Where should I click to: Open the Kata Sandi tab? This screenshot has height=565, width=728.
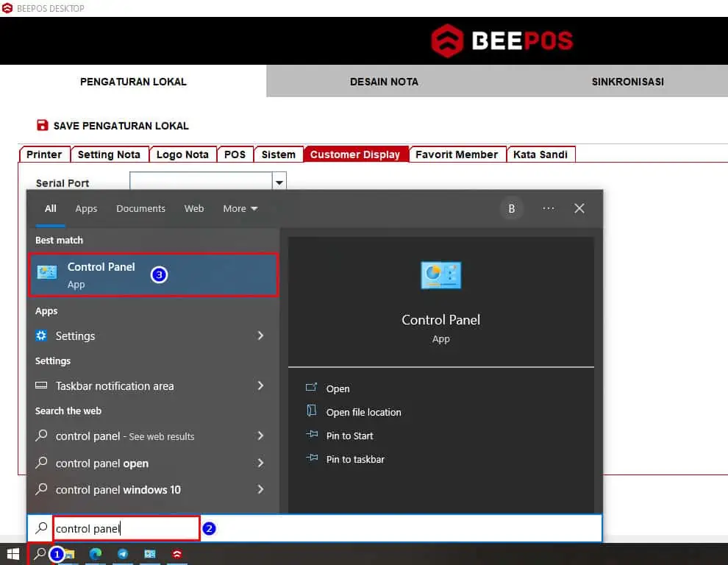pos(540,154)
